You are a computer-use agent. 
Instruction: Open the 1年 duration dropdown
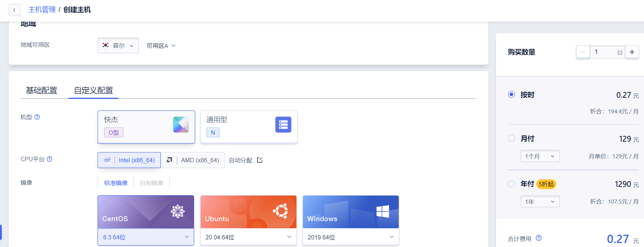540,201
